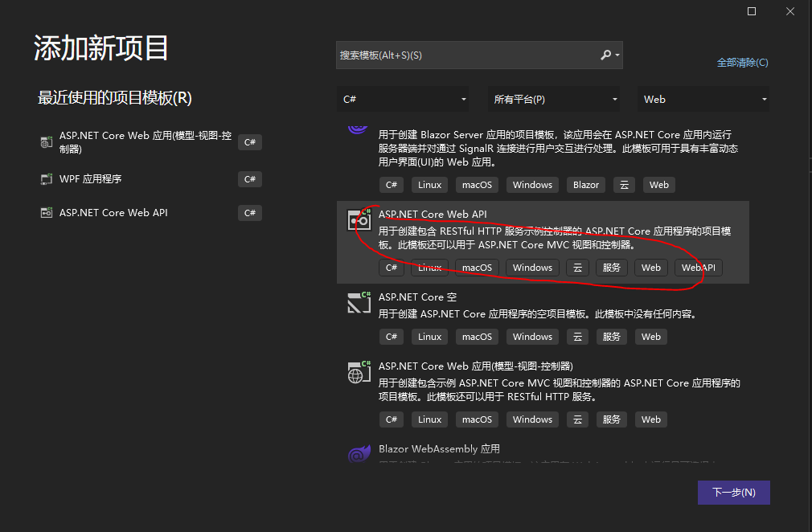Click recent ASP.NET Core Web 应用 MVC icon
This screenshot has width=812, height=532.
[47, 141]
